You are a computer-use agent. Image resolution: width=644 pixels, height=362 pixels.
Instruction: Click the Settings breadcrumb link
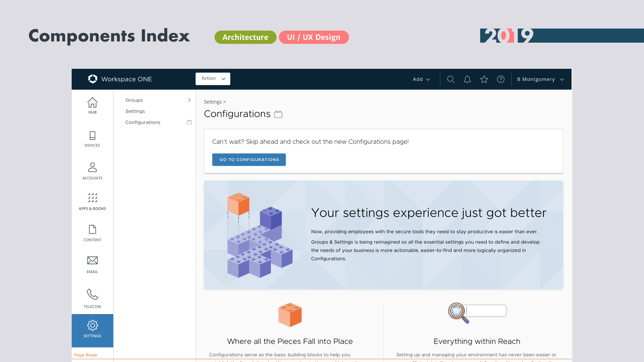tap(213, 102)
